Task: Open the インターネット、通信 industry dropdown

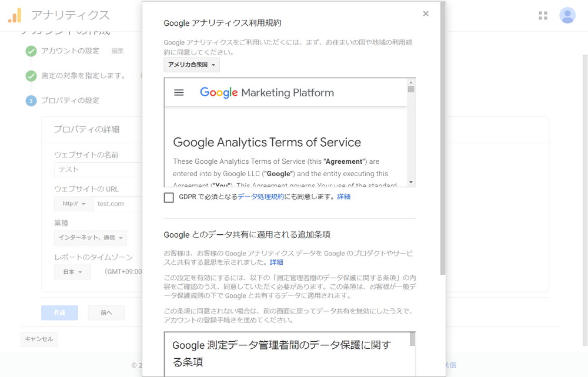Action: coord(91,238)
